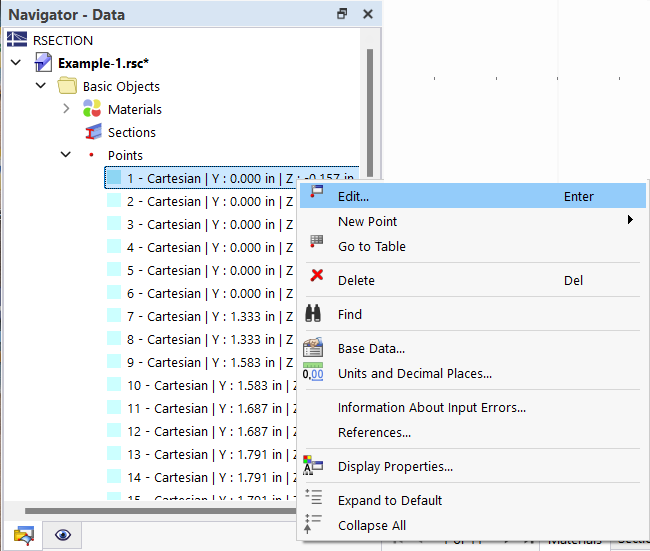The image size is (650, 551).
Task: Click point 2 cyan color swatch
Action: point(114,200)
